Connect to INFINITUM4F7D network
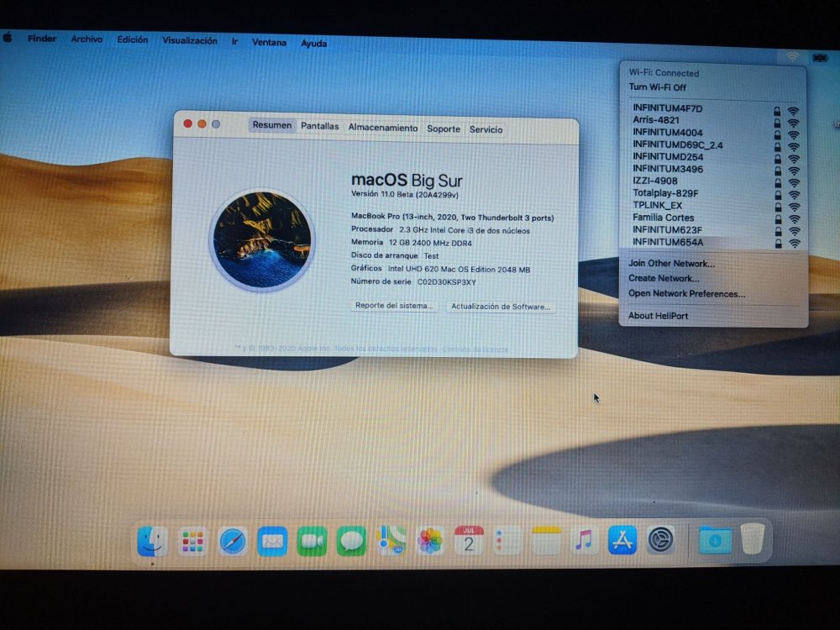 (x=713, y=108)
